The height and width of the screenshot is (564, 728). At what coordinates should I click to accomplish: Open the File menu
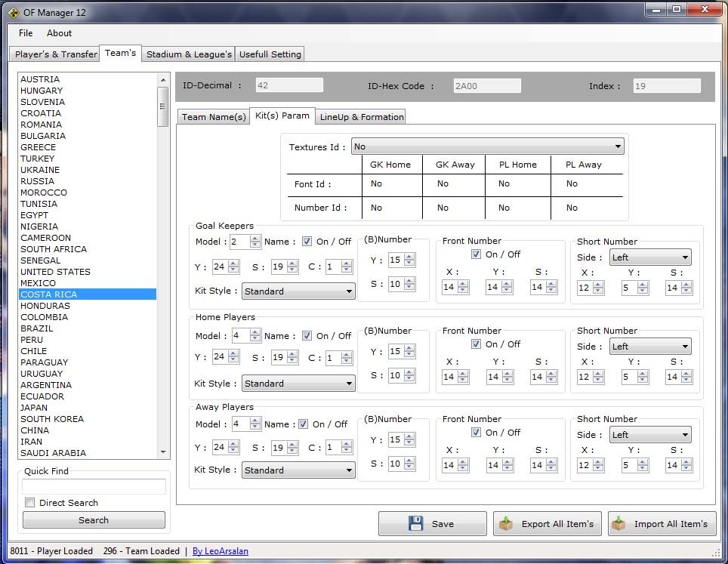[26, 33]
